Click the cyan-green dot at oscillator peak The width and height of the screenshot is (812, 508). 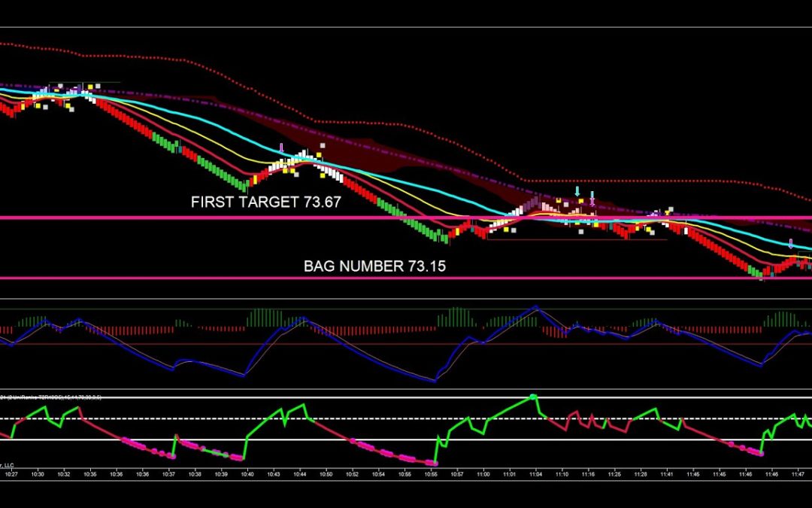point(534,397)
